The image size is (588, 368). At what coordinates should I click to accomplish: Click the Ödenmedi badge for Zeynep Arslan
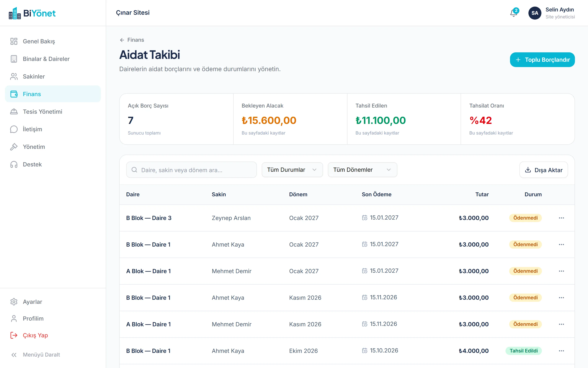tap(525, 218)
